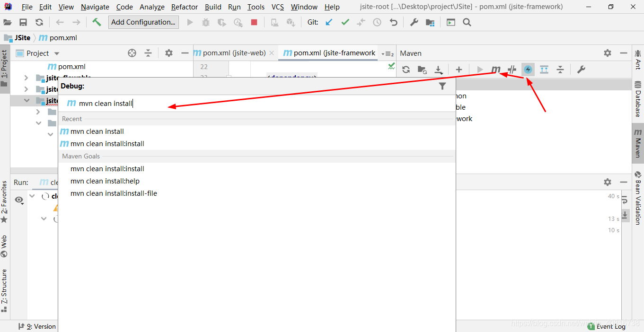Switch to pom.xml (jsite-web) tab
644x332 pixels.
234,53
